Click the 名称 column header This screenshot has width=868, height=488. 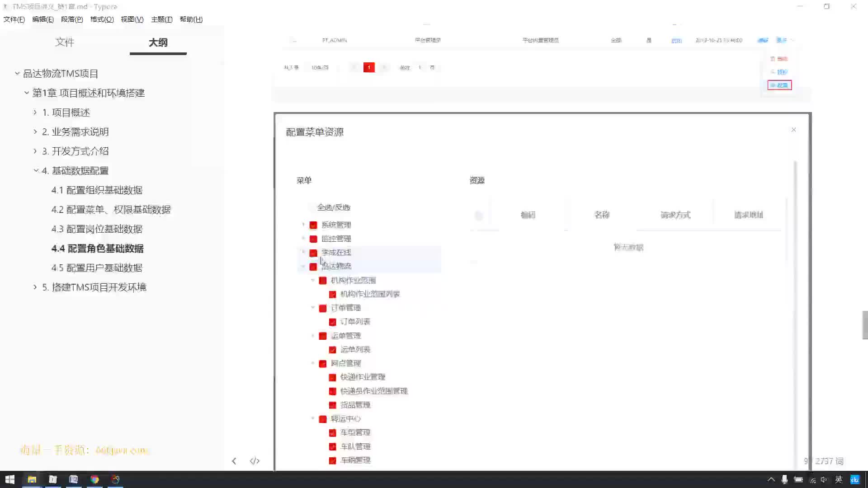pos(602,215)
